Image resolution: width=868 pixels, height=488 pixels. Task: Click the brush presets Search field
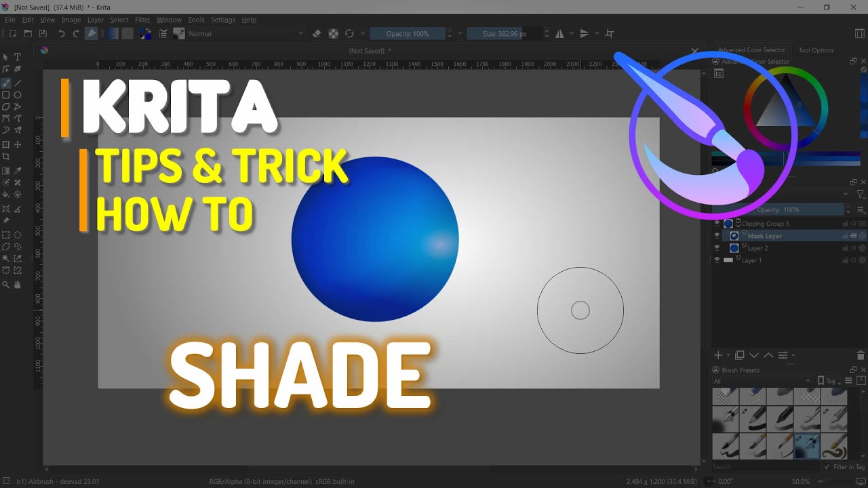click(765, 467)
